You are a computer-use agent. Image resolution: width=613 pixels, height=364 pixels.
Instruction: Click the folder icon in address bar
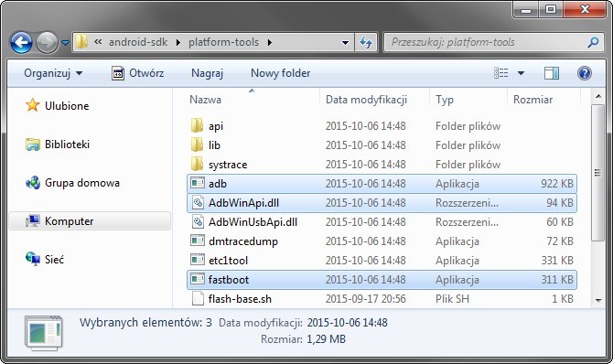point(81,41)
